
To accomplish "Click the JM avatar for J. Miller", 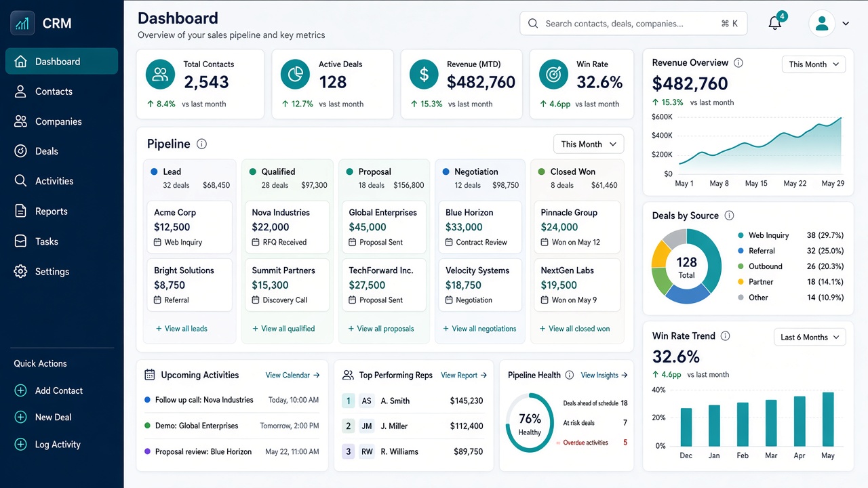I will (367, 426).
